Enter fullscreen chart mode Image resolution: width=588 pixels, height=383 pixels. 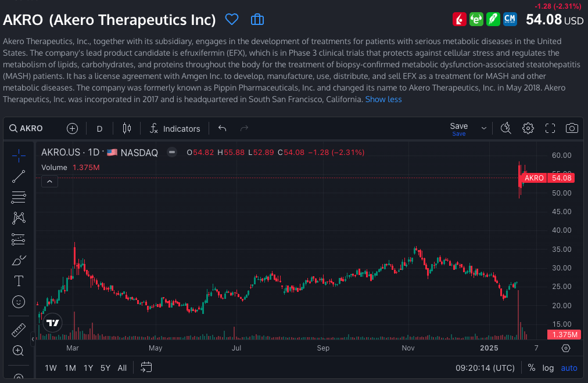tap(550, 128)
